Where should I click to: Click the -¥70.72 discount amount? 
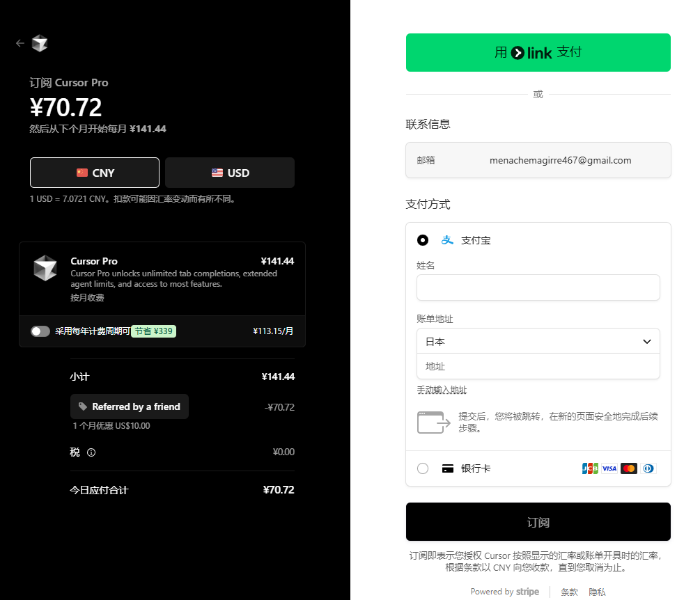tap(279, 407)
